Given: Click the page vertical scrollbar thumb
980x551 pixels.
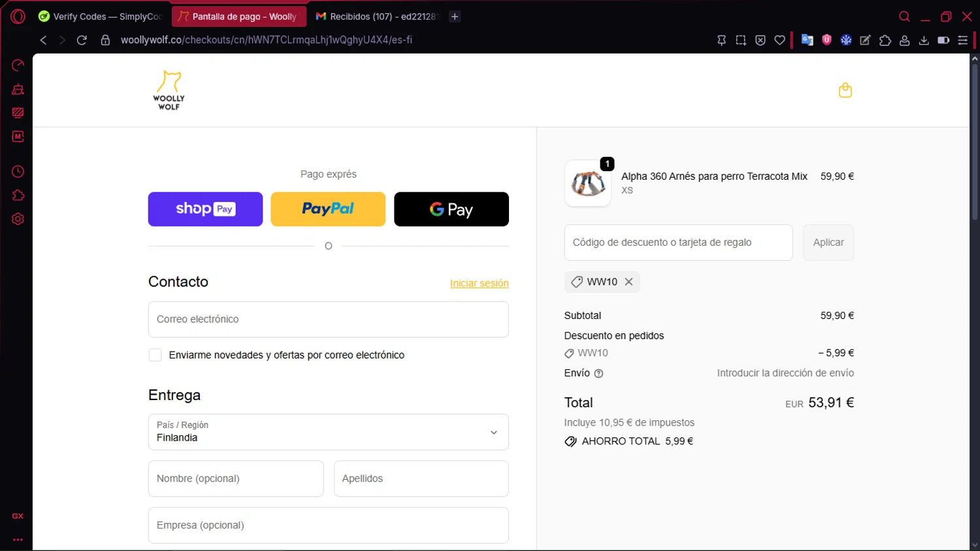Looking at the screenshot, I should [975, 142].
